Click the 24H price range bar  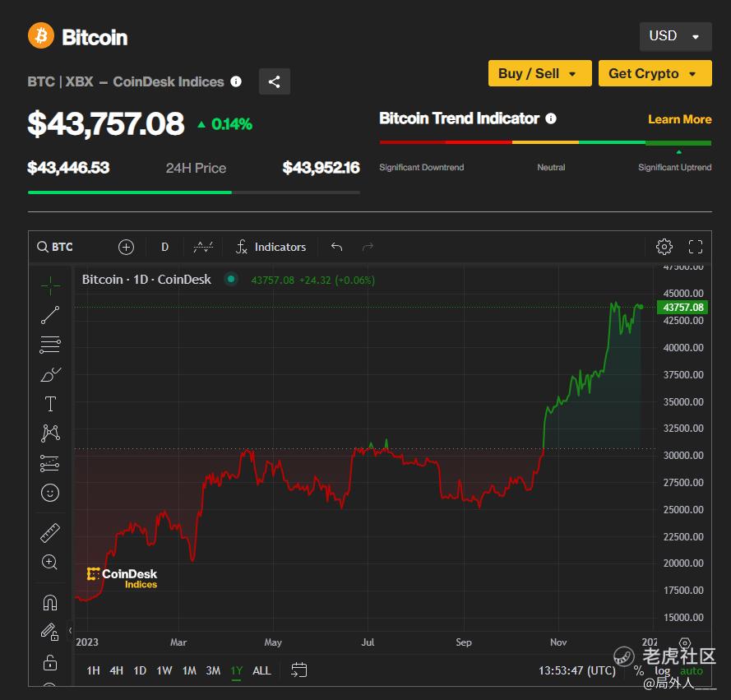click(193, 192)
